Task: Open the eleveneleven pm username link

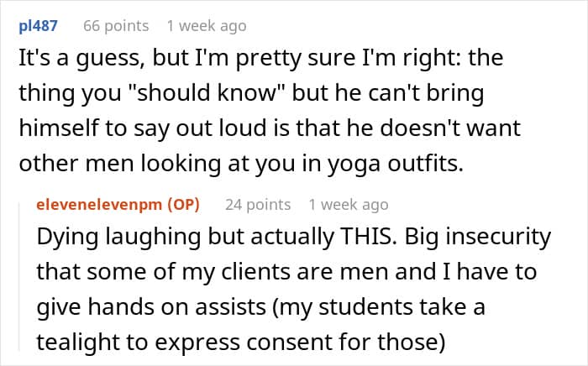Action: point(99,205)
